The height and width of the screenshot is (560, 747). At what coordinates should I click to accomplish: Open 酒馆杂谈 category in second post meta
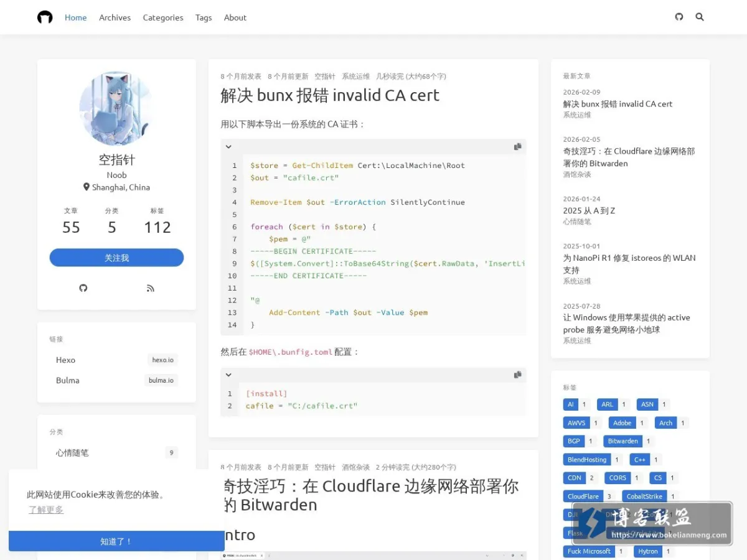(355, 467)
